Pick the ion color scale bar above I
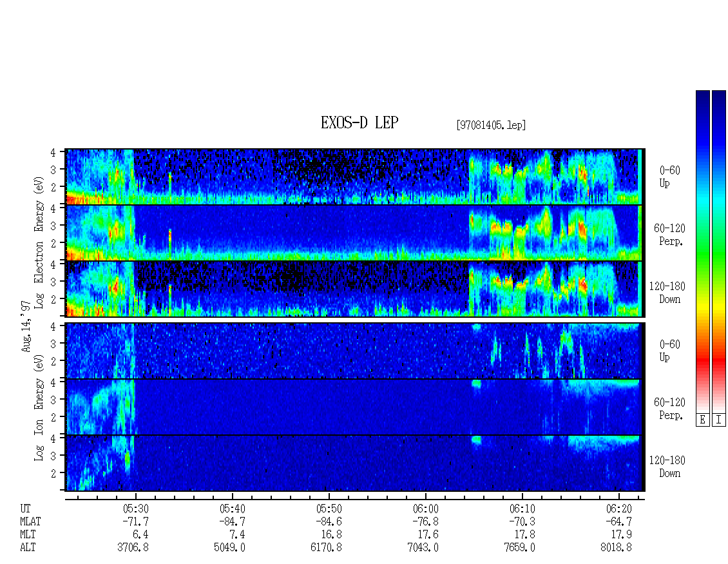Image resolution: width=728 pixels, height=564 pixels. click(x=719, y=251)
